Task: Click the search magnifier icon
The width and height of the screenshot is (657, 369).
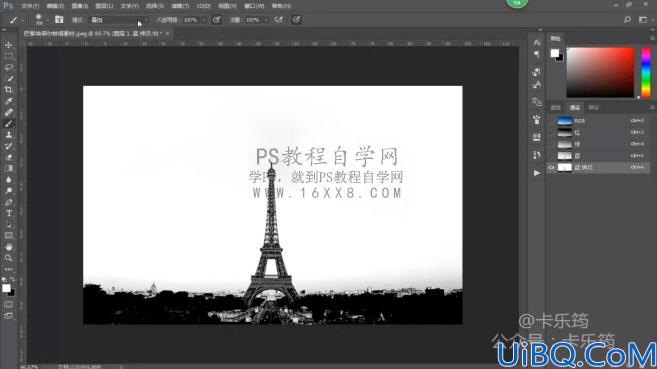Action: 627,20
